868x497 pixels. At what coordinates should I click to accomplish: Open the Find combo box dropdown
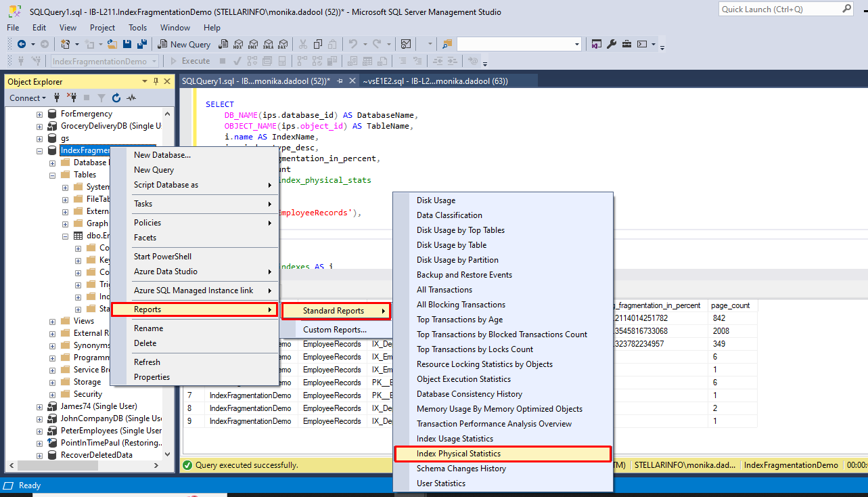pyautogui.click(x=576, y=44)
